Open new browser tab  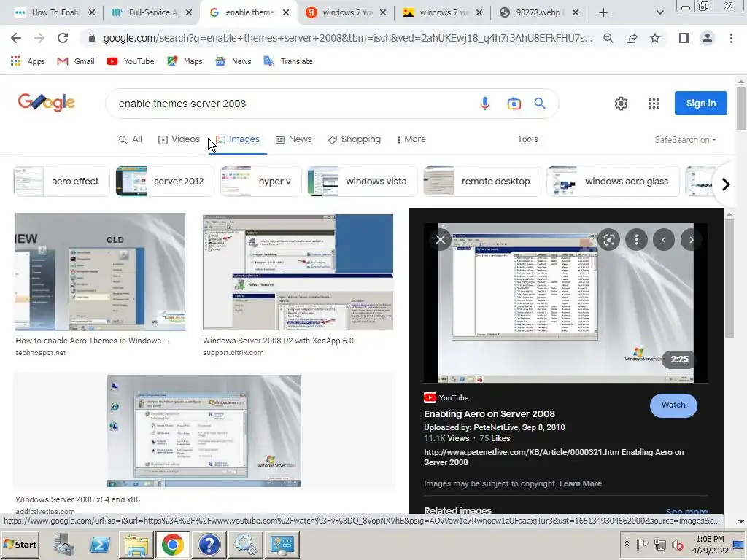tap(603, 12)
